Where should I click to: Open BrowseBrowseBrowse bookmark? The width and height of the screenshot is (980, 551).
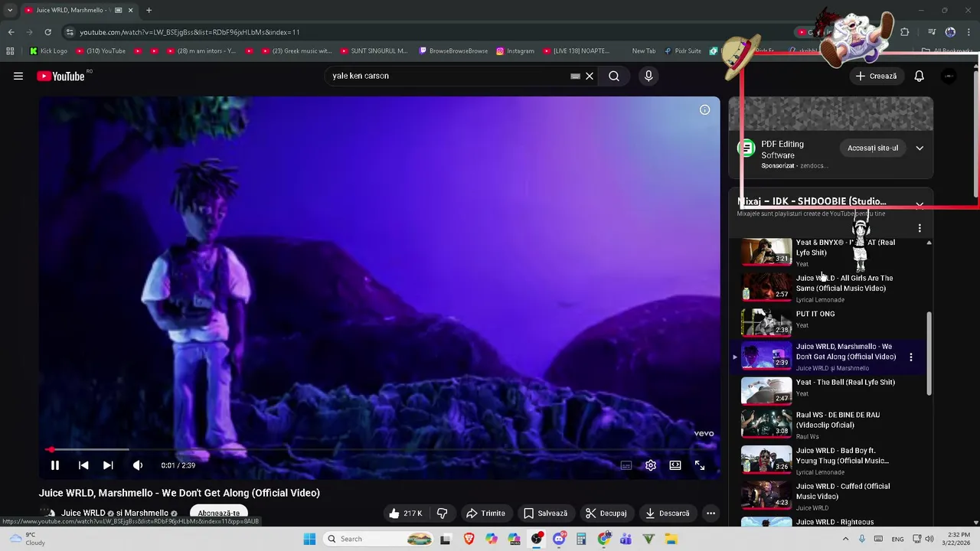point(453,51)
